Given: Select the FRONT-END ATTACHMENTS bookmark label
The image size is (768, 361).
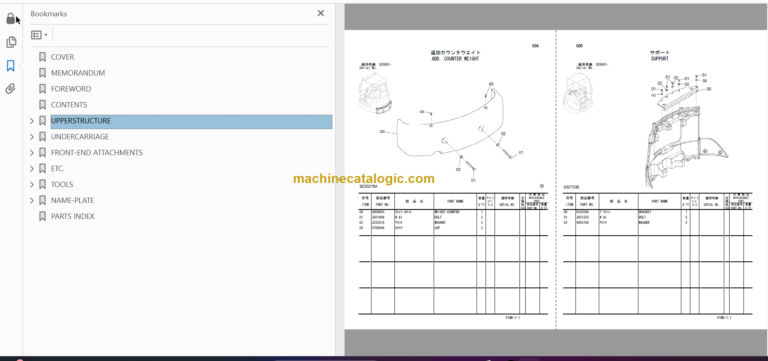Looking at the screenshot, I should pos(96,153).
